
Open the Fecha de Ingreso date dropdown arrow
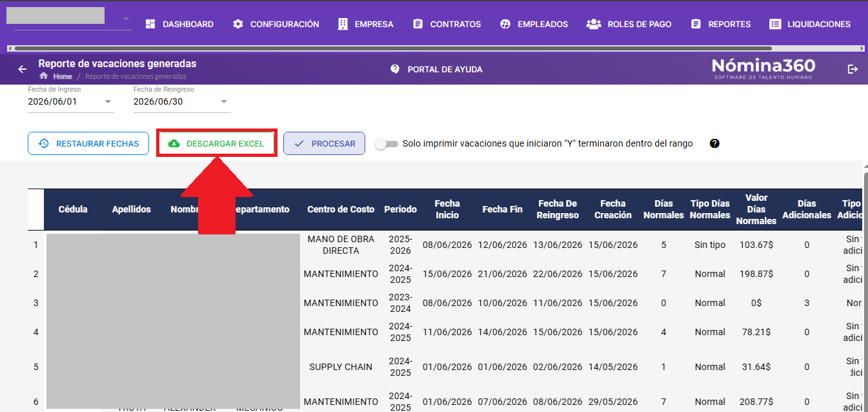108,101
